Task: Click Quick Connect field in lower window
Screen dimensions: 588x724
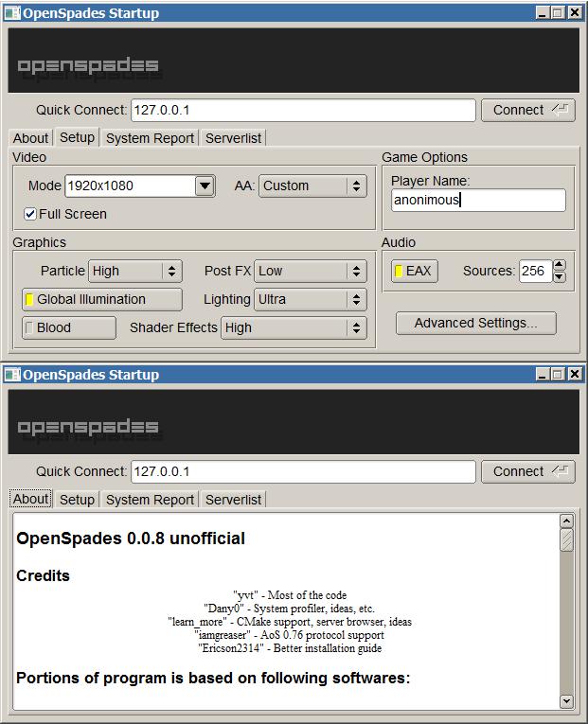Action: pyautogui.click(x=303, y=472)
